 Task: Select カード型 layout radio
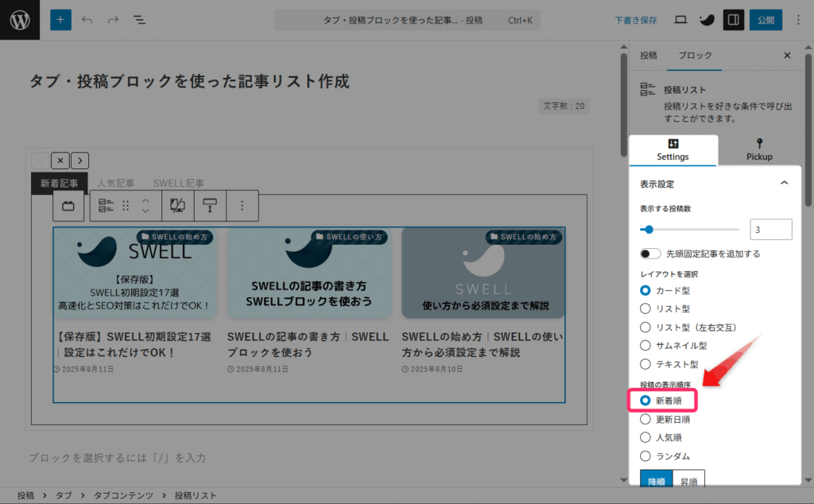tap(645, 291)
